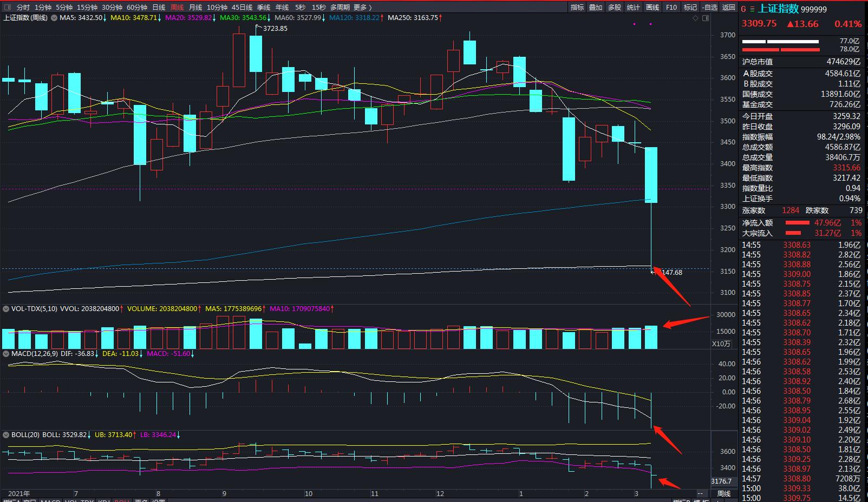Click the current price 3309.75

759,24
